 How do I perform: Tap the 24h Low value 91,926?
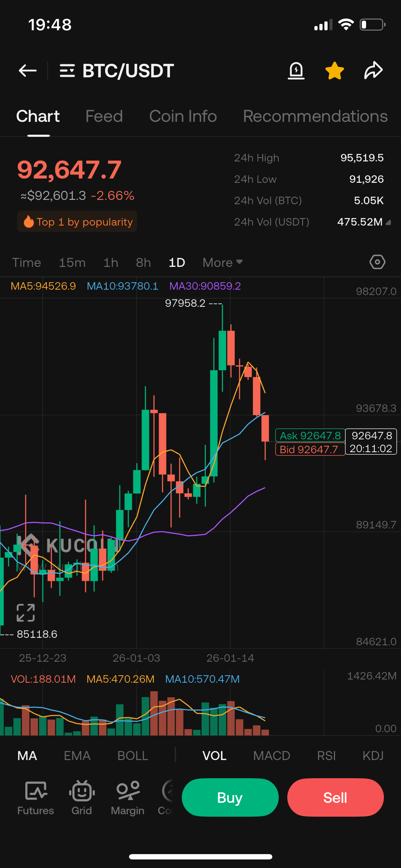click(x=366, y=179)
